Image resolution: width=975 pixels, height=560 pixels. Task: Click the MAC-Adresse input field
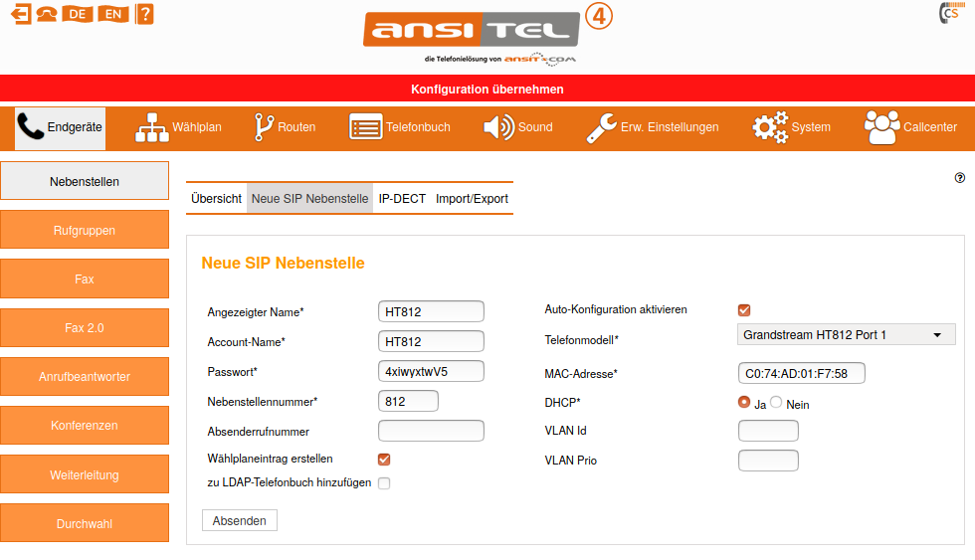(x=802, y=374)
